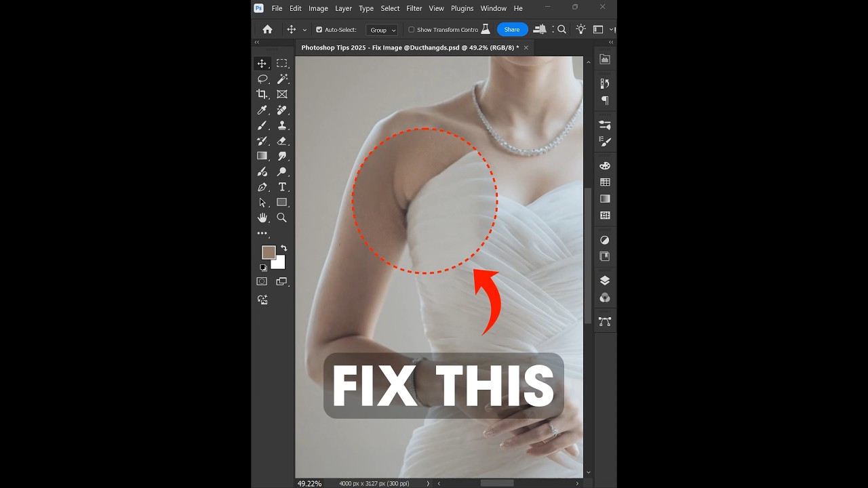Open the Filter menu

click(414, 8)
